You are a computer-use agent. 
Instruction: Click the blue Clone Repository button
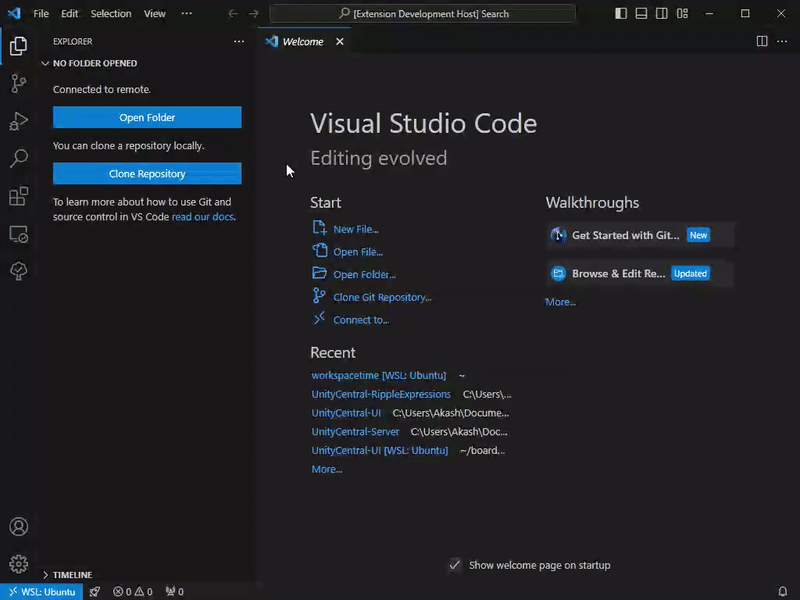147,173
